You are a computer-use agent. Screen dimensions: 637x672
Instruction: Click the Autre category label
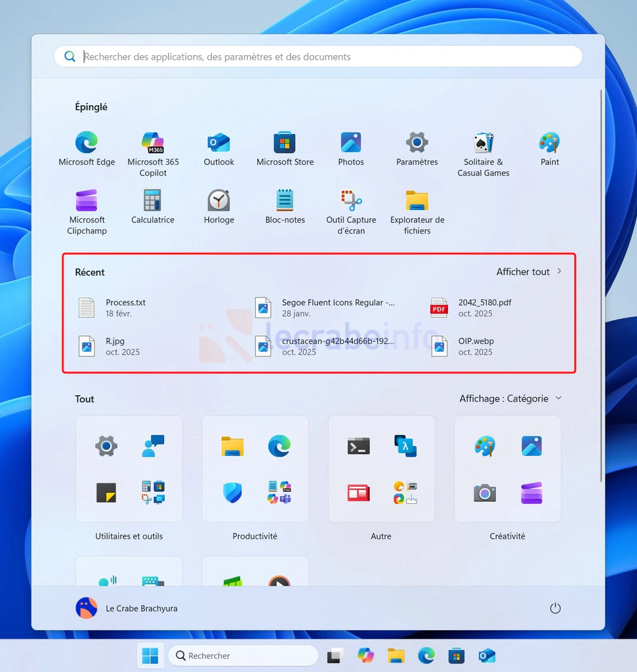[381, 536]
